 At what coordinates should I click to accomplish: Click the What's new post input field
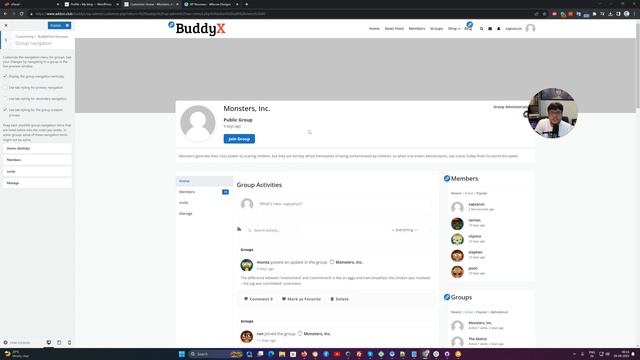[x=344, y=204]
